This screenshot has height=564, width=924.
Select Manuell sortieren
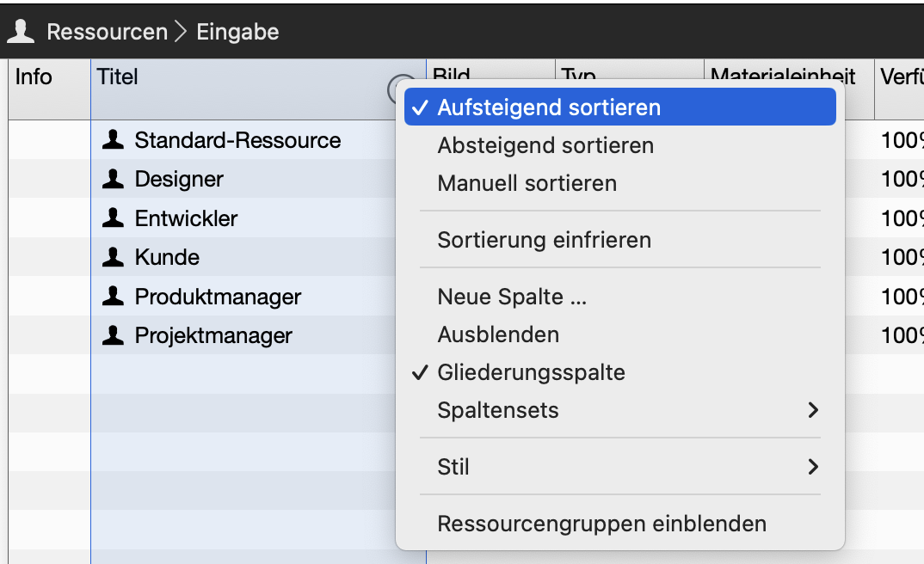(620, 183)
